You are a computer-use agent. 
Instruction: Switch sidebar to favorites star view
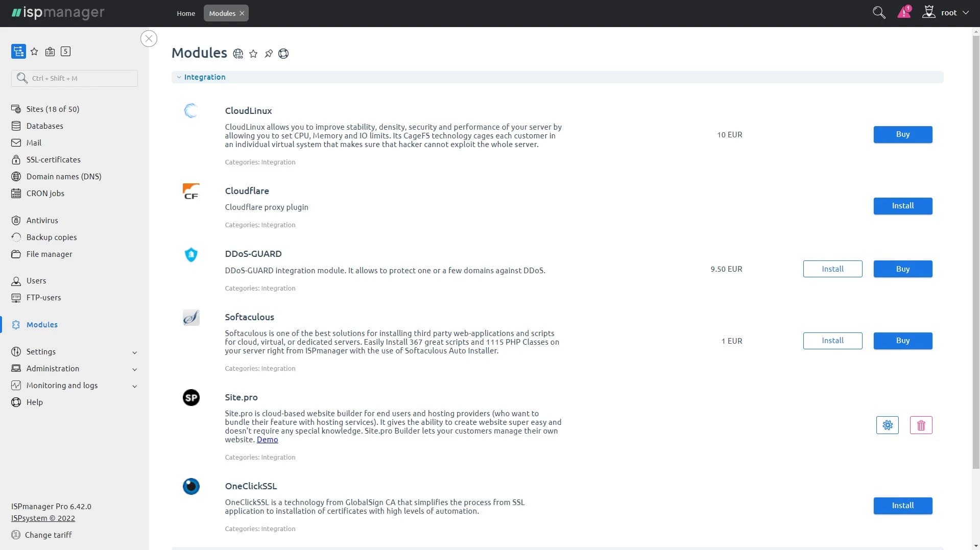[x=34, y=52]
